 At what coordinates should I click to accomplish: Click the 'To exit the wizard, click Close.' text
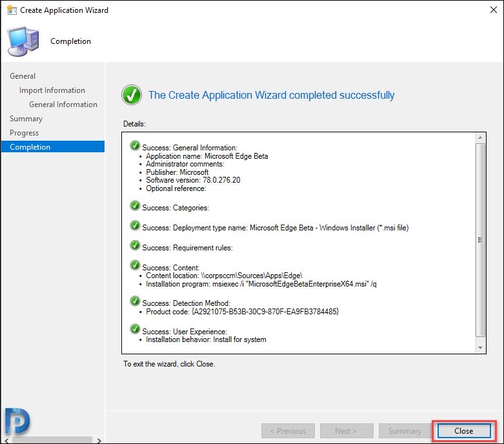(x=169, y=364)
